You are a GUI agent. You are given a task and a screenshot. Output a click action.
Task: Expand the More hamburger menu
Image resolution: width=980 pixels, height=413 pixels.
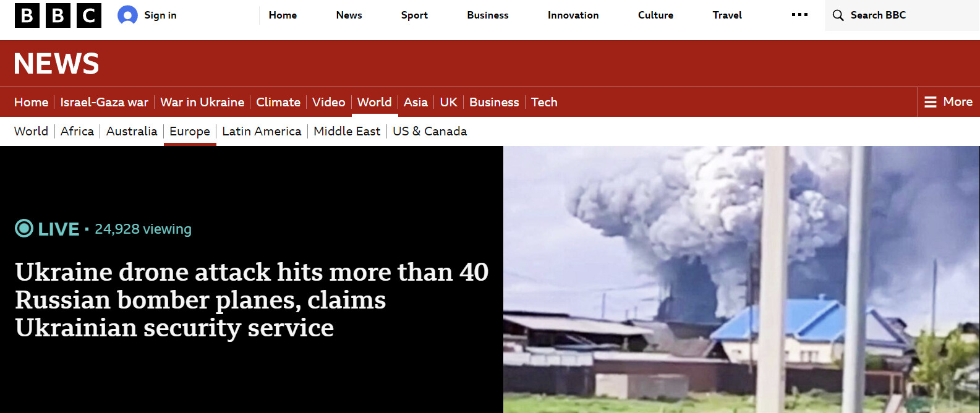(948, 102)
